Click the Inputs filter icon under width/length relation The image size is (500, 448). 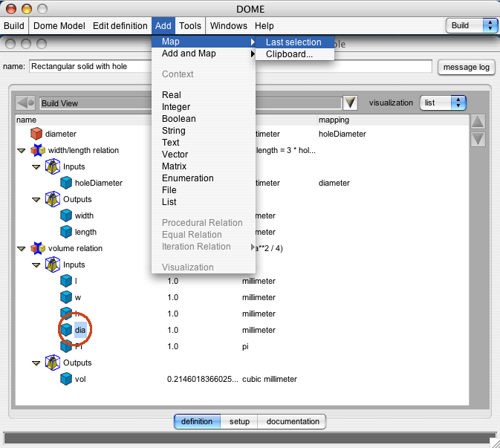click(53, 166)
